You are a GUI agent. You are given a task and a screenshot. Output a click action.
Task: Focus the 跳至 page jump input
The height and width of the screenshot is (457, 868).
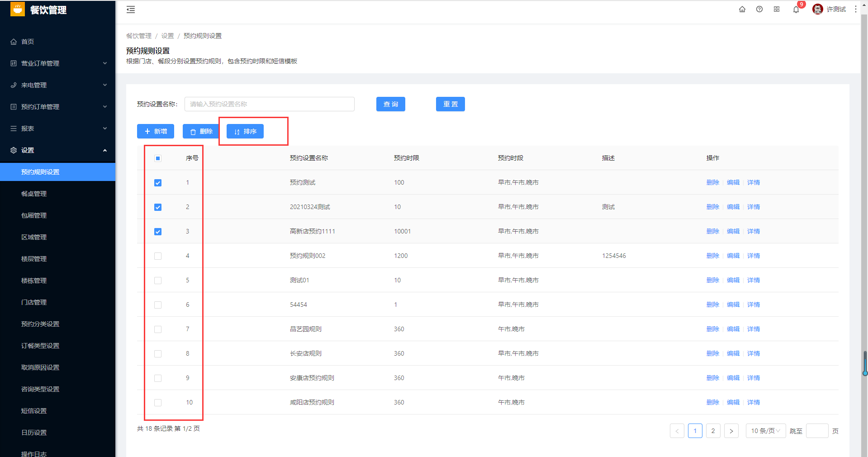(817, 431)
